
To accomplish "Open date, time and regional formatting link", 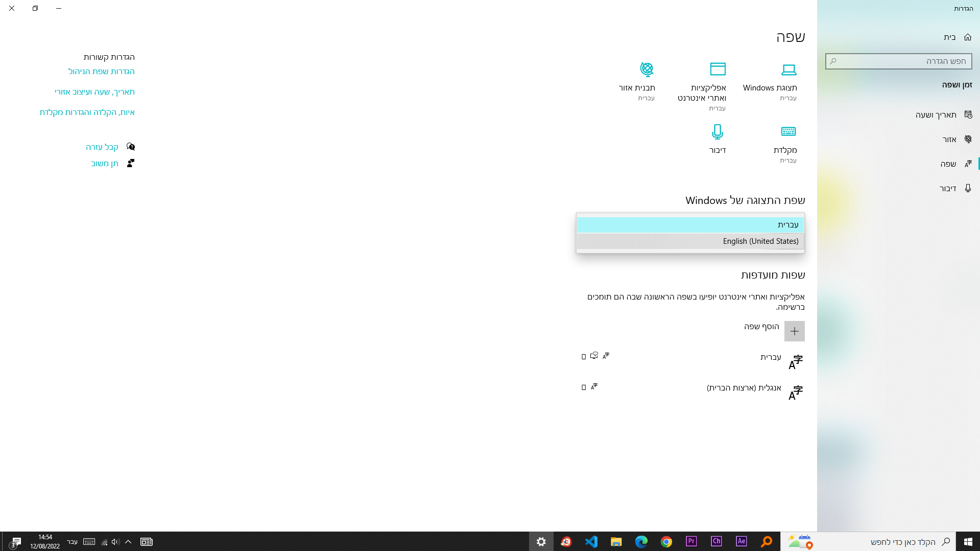I will tap(95, 92).
